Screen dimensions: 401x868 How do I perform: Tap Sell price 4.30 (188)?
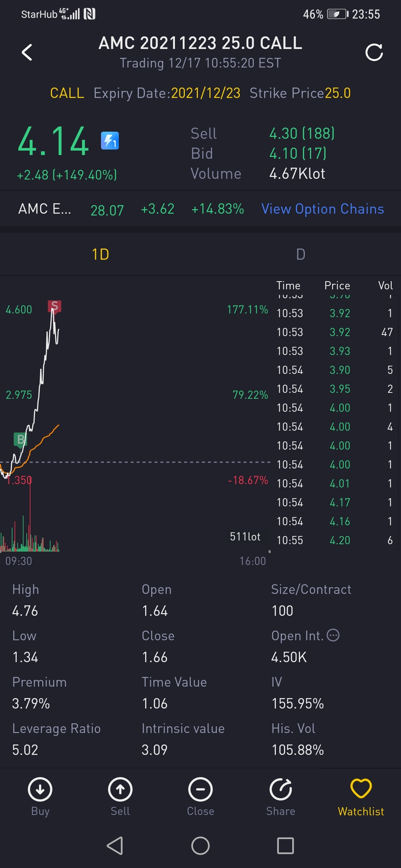[x=302, y=134]
